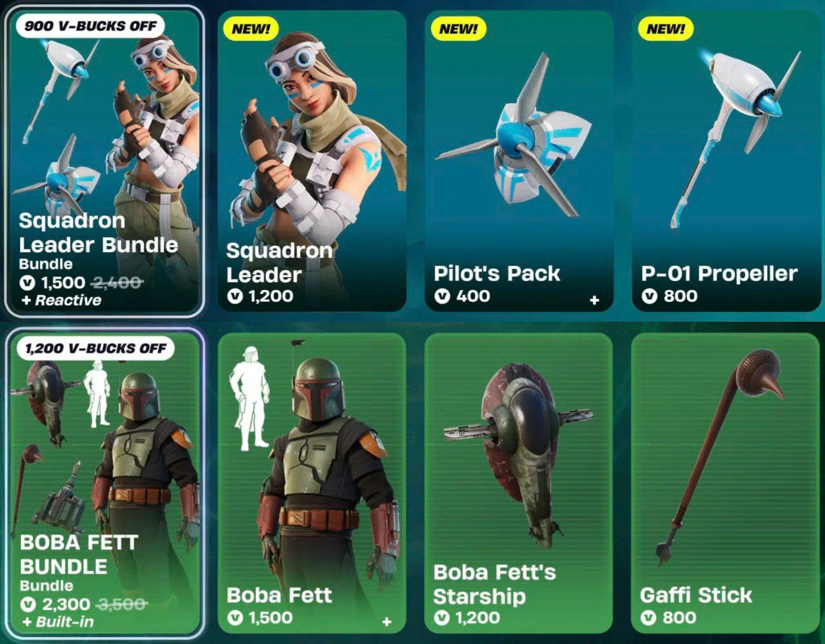The width and height of the screenshot is (825, 644).
Task: Click the NEW! badge on Squadron Leader
Action: (251, 29)
